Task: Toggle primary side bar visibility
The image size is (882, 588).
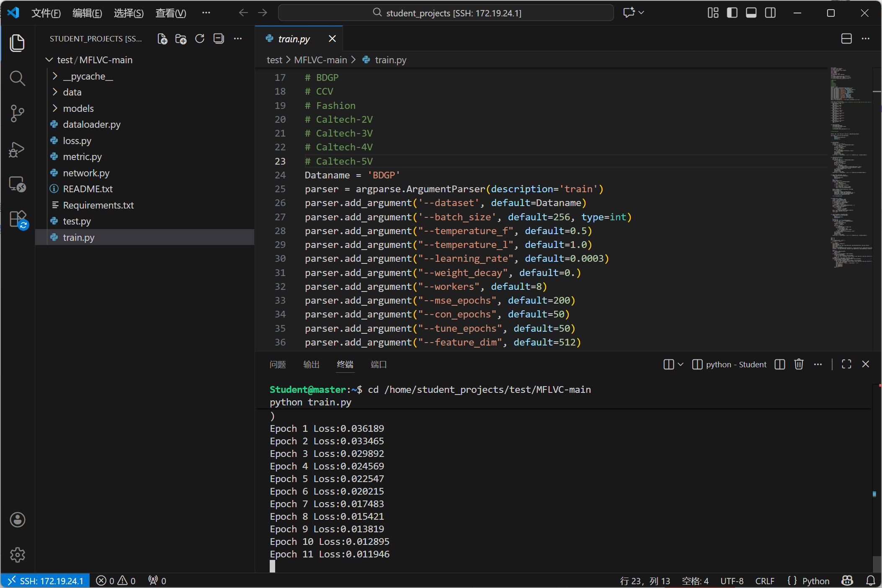Action: [732, 13]
